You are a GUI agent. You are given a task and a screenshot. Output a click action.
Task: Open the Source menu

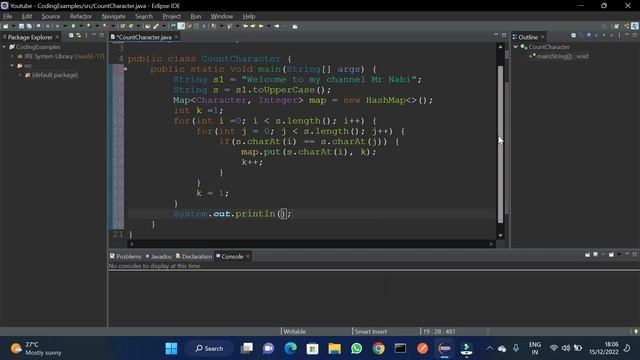click(51, 16)
